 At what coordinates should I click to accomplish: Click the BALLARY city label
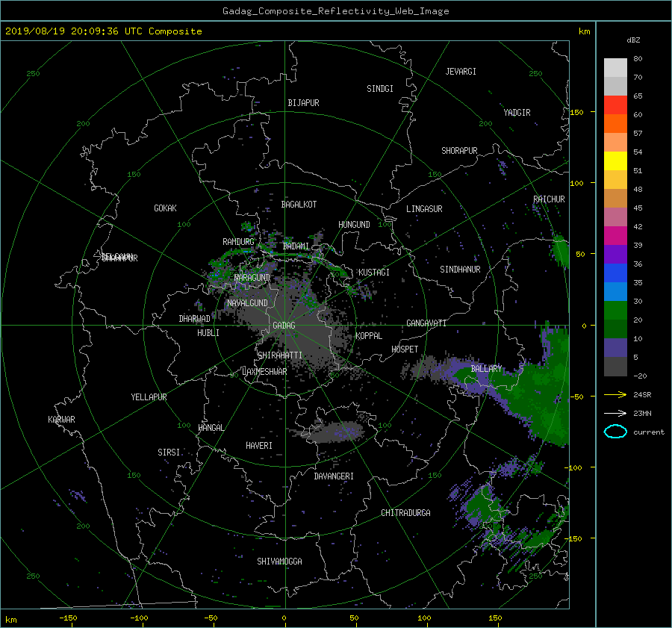point(486,369)
